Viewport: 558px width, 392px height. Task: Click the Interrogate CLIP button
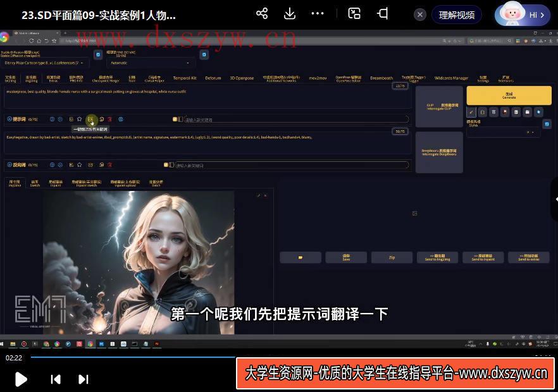(x=439, y=107)
